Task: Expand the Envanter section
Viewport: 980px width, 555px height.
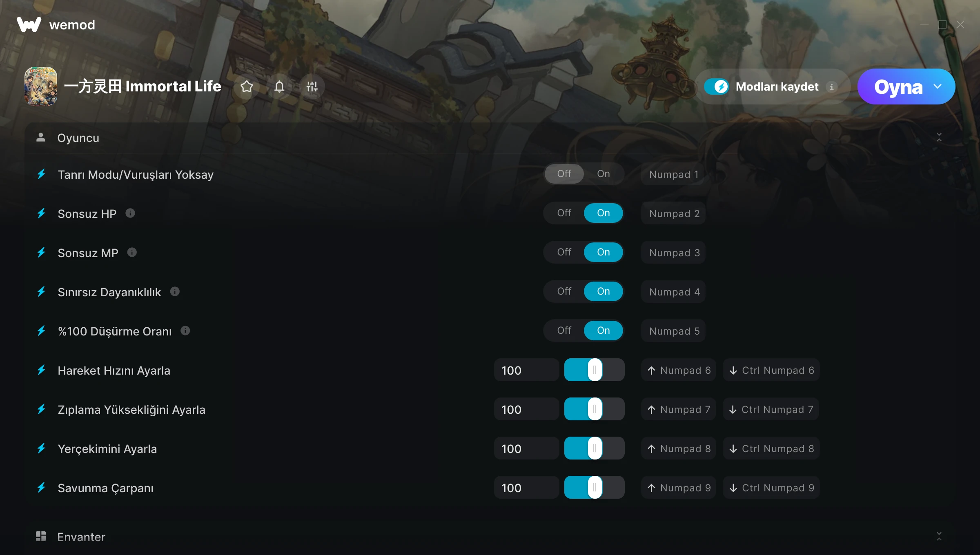Action: click(939, 536)
